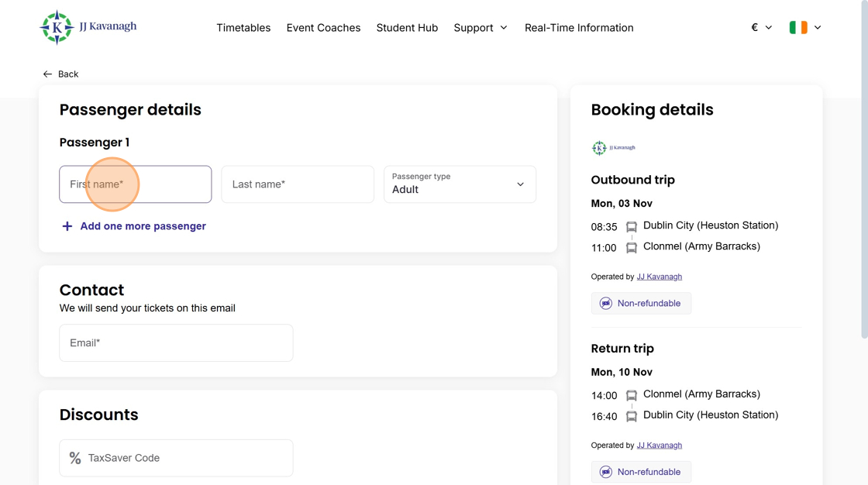Open the Student Hub page
The width and height of the screenshot is (868, 485).
click(x=407, y=28)
